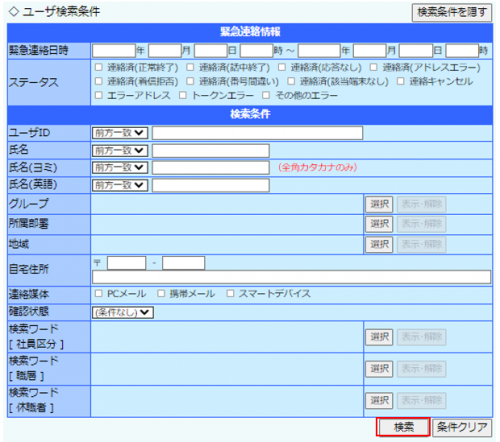The width and height of the screenshot is (500, 442).
Task: Click the 条件クリア button
Action: pyautogui.click(x=462, y=427)
